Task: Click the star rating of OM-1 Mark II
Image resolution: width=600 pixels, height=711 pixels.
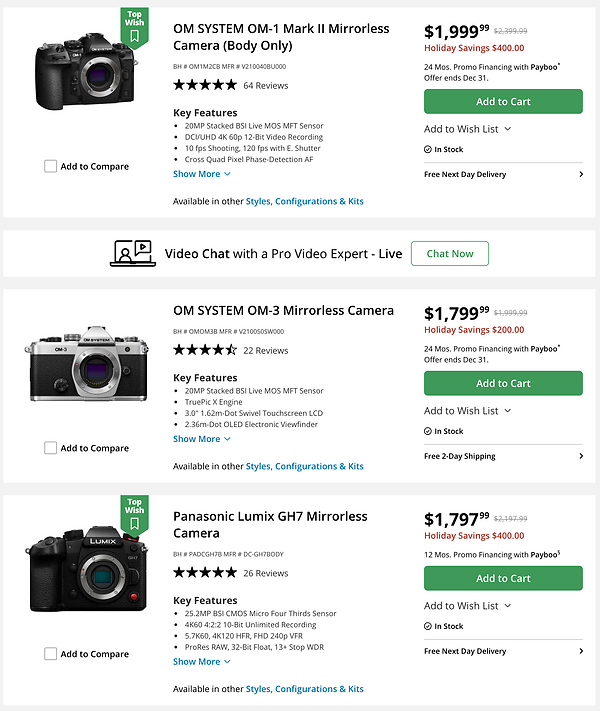Action: click(x=205, y=85)
